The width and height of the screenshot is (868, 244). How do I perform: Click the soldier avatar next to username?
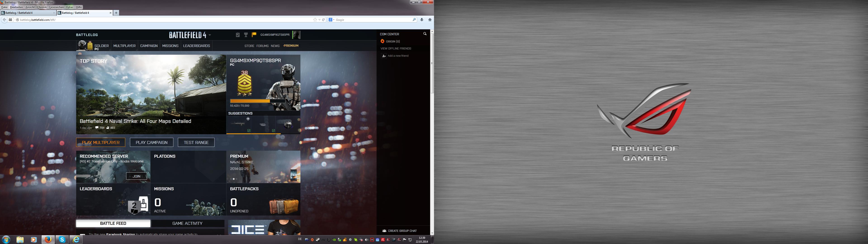(296, 35)
